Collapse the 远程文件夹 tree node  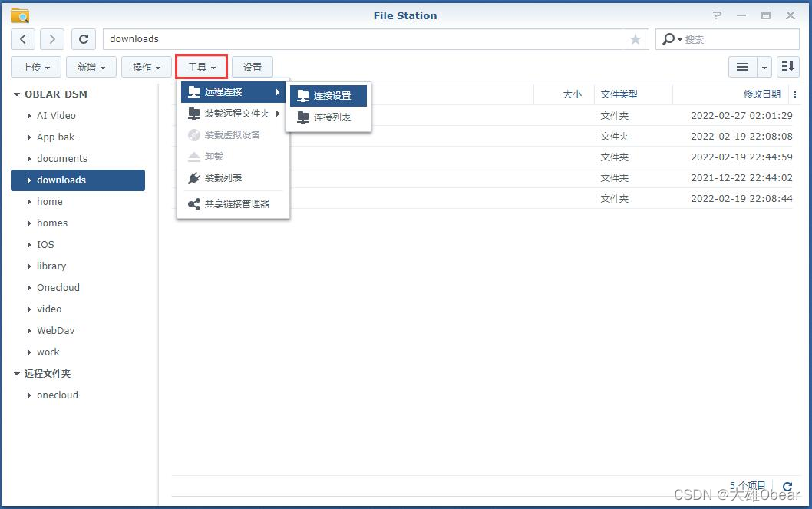coord(17,374)
